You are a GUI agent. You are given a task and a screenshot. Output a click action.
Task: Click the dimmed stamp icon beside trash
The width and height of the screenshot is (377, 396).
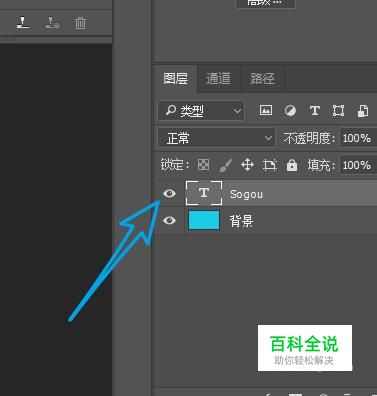[52, 23]
